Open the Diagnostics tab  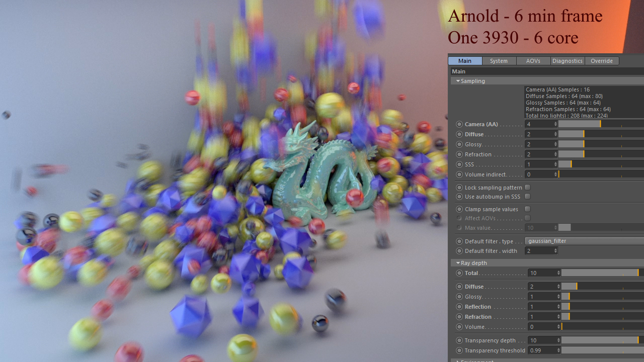[568, 61]
